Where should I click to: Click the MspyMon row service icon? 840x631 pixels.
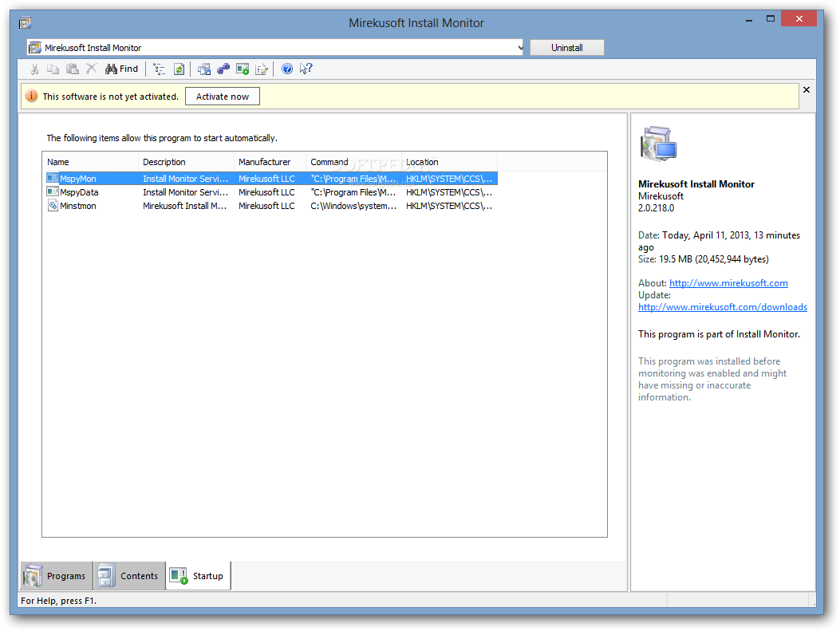tap(53, 178)
